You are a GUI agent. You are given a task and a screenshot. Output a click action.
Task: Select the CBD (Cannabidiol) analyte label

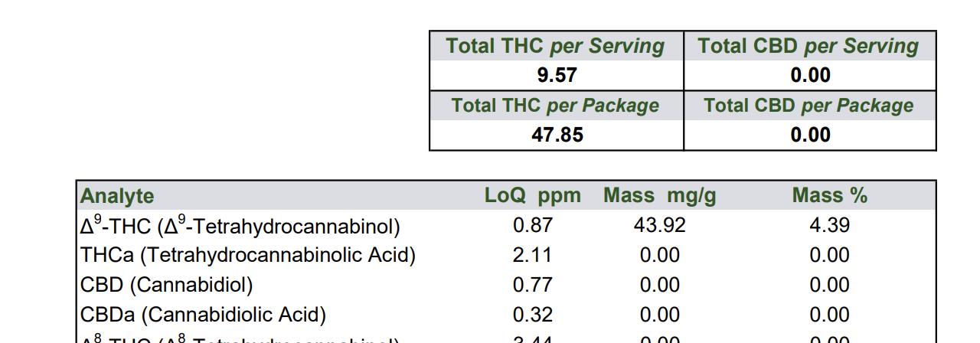tap(167, 285)
